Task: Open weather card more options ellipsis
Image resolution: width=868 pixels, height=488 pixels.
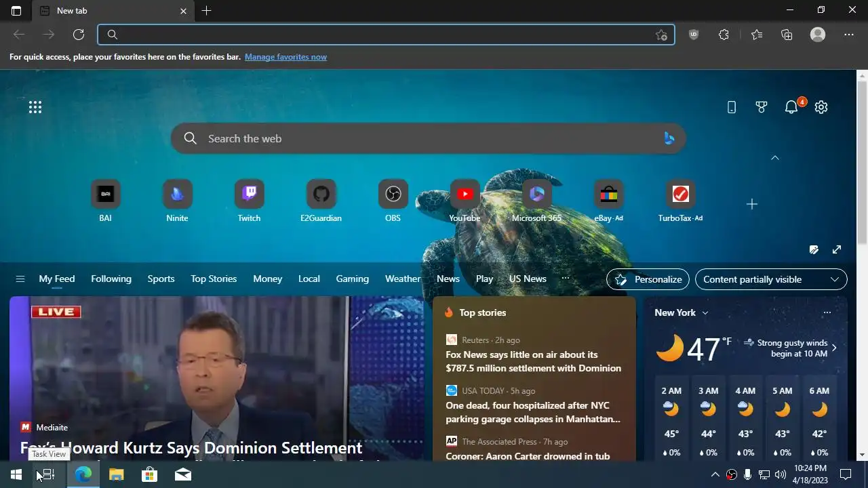Action: 827,312
